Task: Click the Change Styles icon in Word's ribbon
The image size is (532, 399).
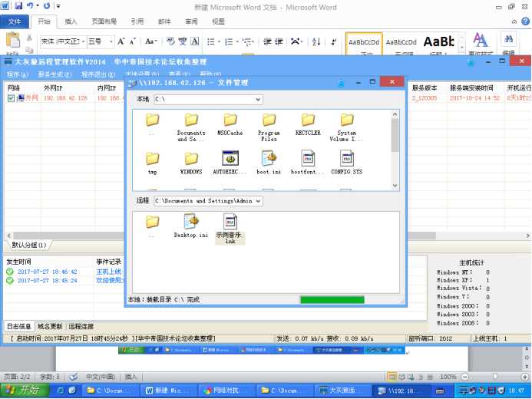Action: coord(481,40)
